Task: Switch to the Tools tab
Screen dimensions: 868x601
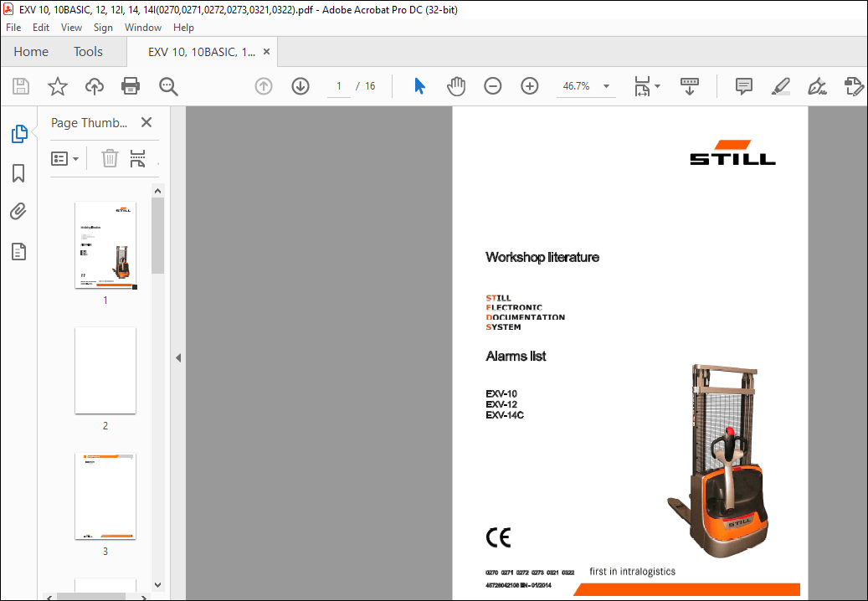Action: click(88, 51)
